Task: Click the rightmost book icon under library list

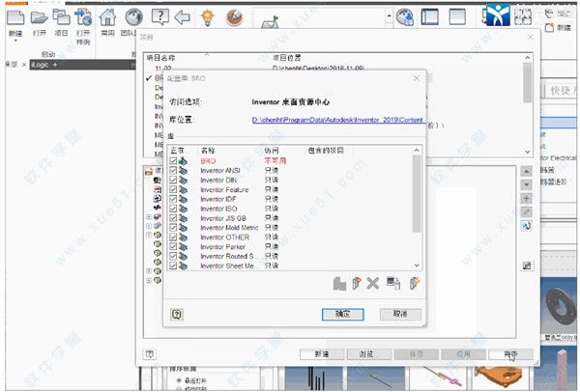Action: click(x=415, y=283)
